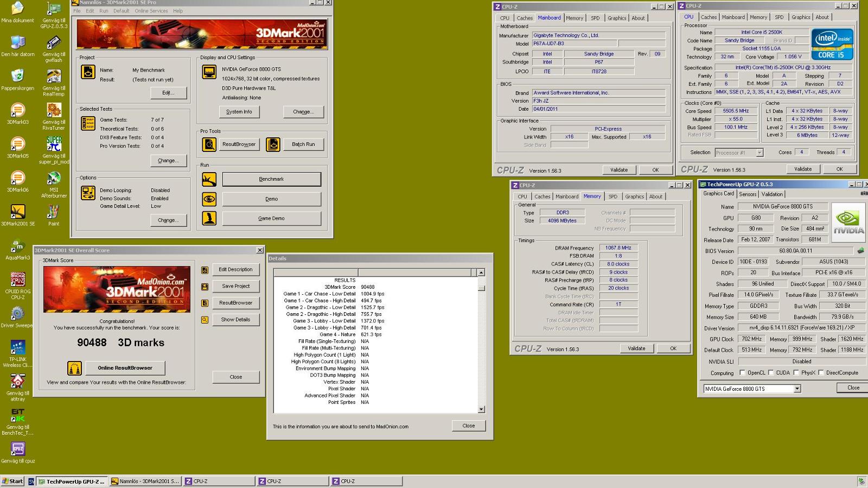Click the system tray icon on the taskbar
Image resolution: width=868 pixels, height=488 pixels.
pos(861,481)
